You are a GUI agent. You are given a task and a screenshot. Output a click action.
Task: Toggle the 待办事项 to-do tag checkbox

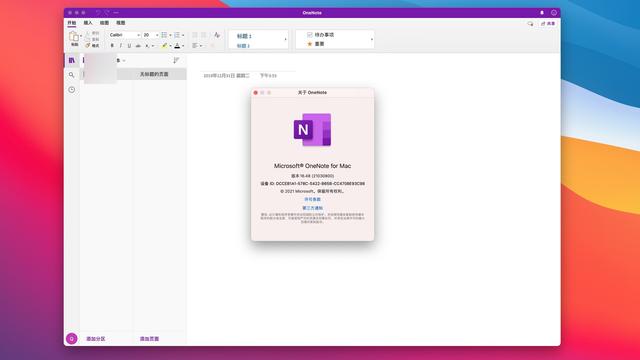(x=310, y=35)
